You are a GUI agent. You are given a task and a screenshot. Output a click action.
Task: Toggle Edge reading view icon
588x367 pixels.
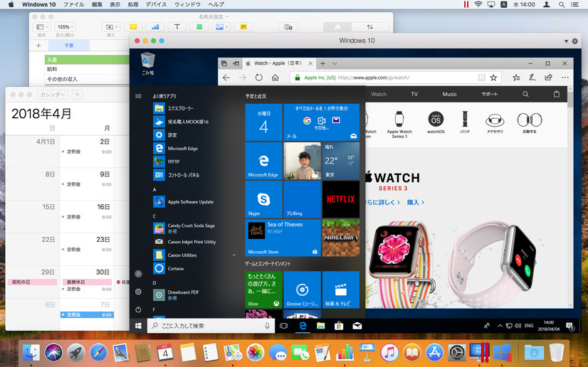click(x=481, y=78)
